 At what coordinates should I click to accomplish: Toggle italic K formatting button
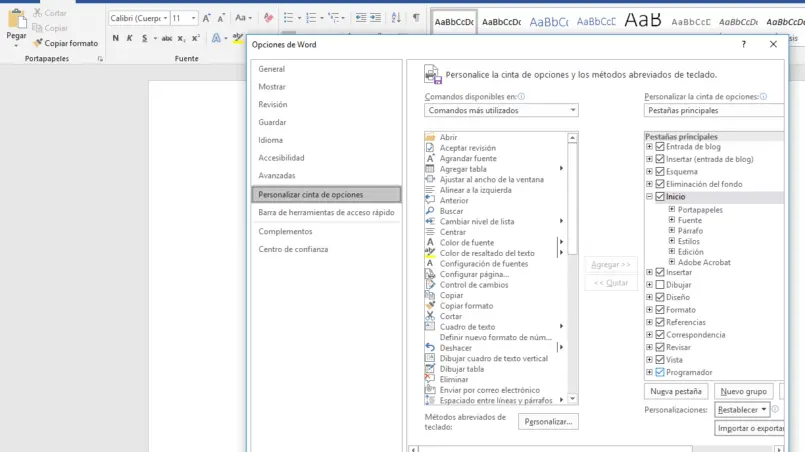130,38
